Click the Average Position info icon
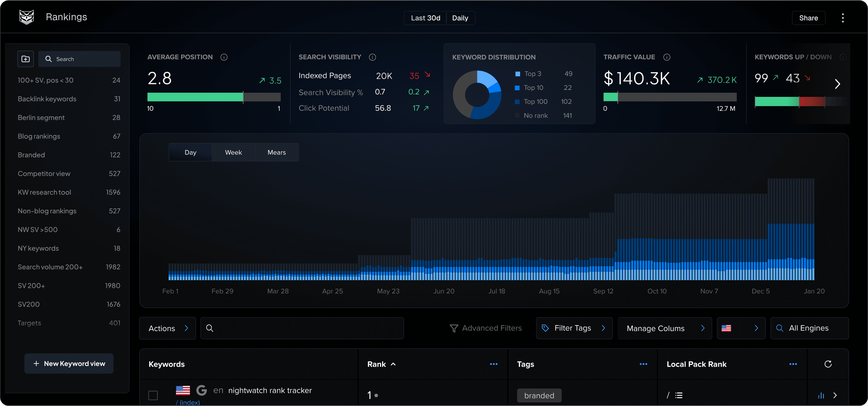The image size is (868, 406). coord(224,57)
